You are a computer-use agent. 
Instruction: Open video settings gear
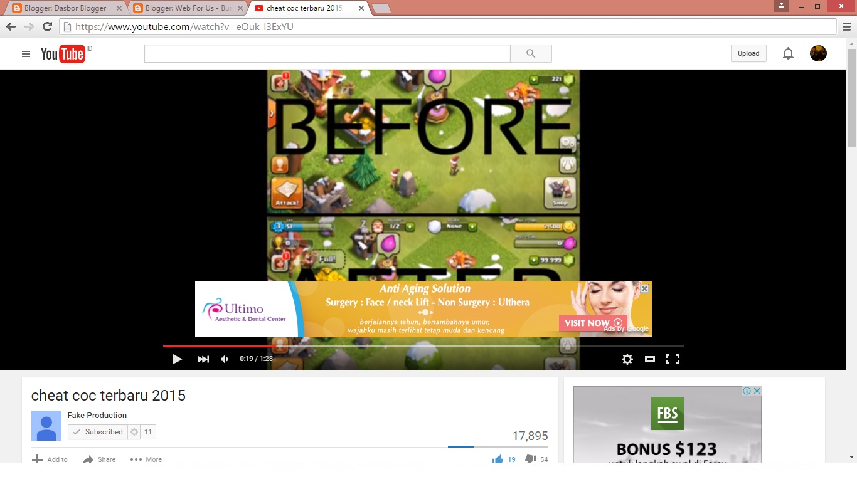click(627, 359)
